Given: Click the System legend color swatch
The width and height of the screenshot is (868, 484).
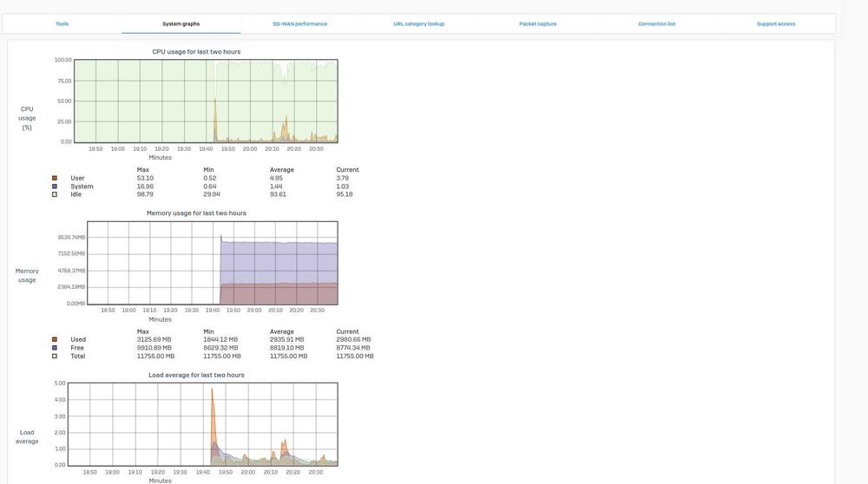Looking at the screenshot, I should (x=54, y=186).
